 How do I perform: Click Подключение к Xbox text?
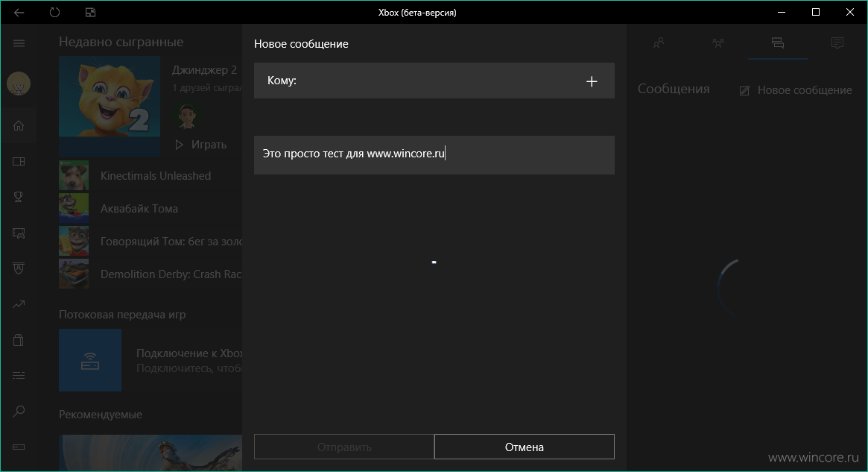tap(189, 353)
